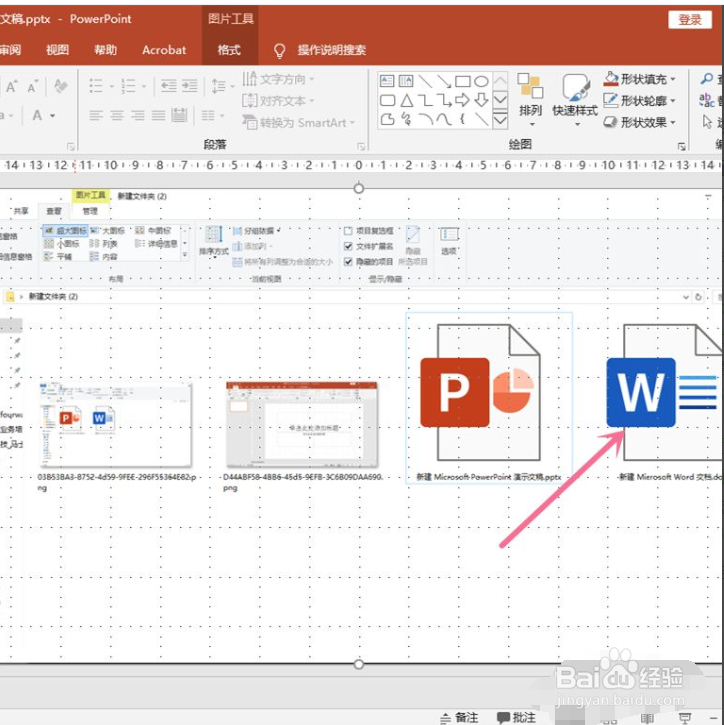Expand the shapes gallery with More arrow
The image size is (724, 725).
(500, 121)
